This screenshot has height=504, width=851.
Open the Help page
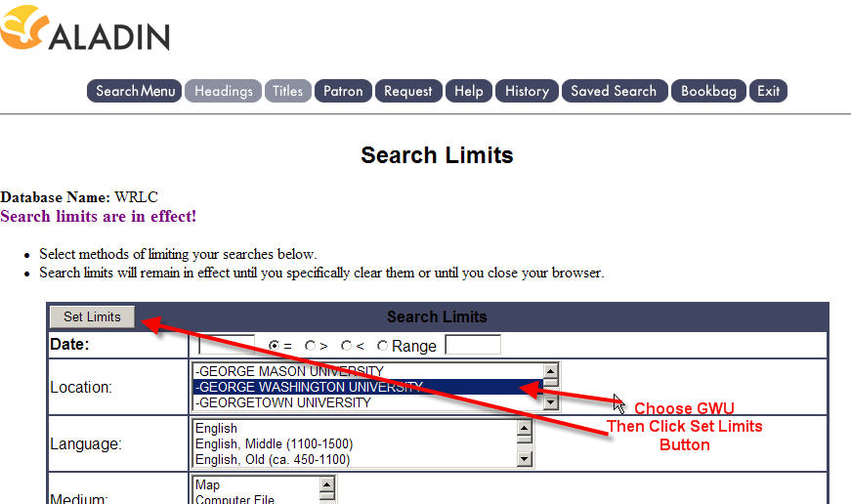coord(468,91)
